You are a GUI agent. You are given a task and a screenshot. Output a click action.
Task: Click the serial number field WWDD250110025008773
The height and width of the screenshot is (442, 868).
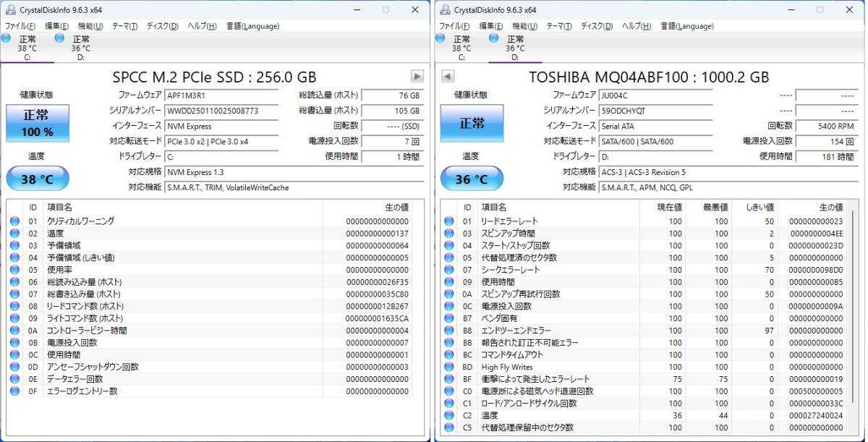point(221,111)
